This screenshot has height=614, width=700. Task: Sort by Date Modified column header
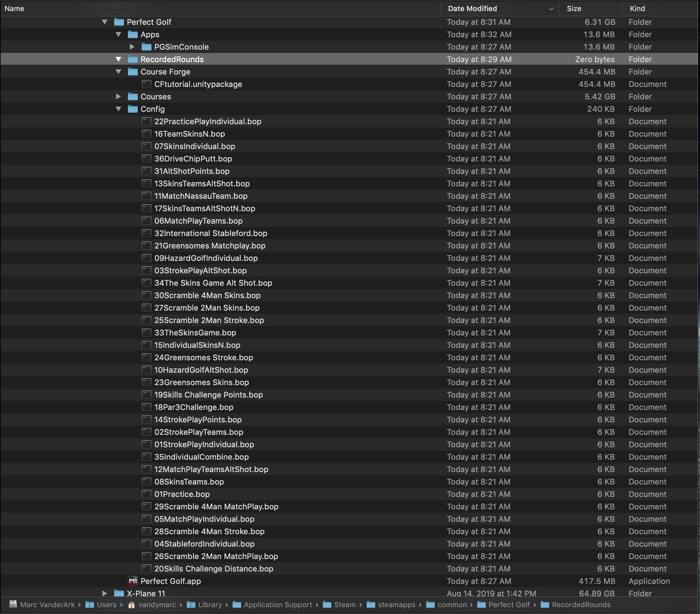(472, 9)
